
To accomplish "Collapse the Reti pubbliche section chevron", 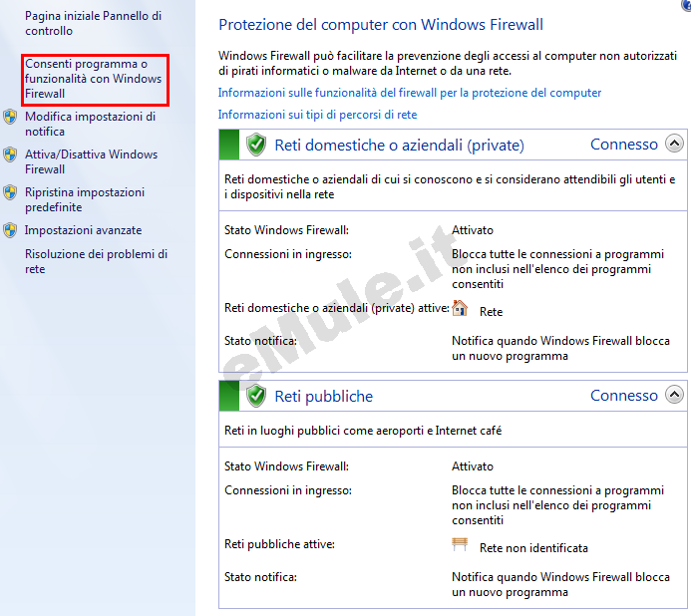I will click(674, 395).
